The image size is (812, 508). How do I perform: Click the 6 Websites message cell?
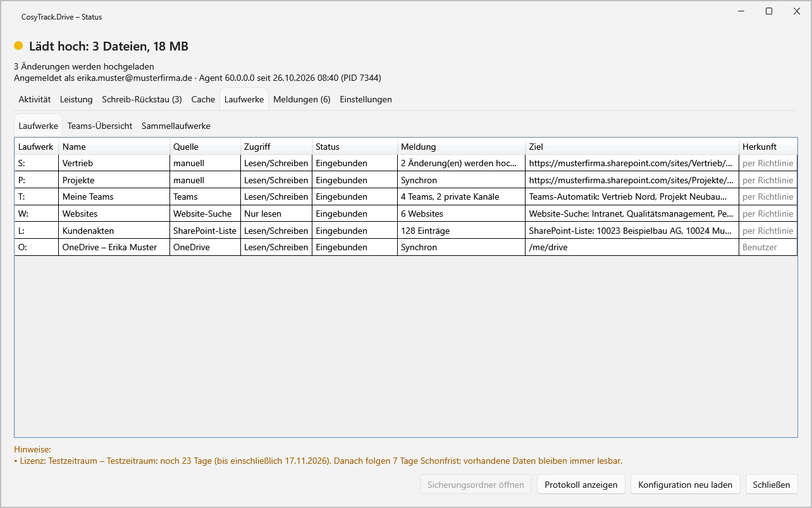[x=462, y=214]
